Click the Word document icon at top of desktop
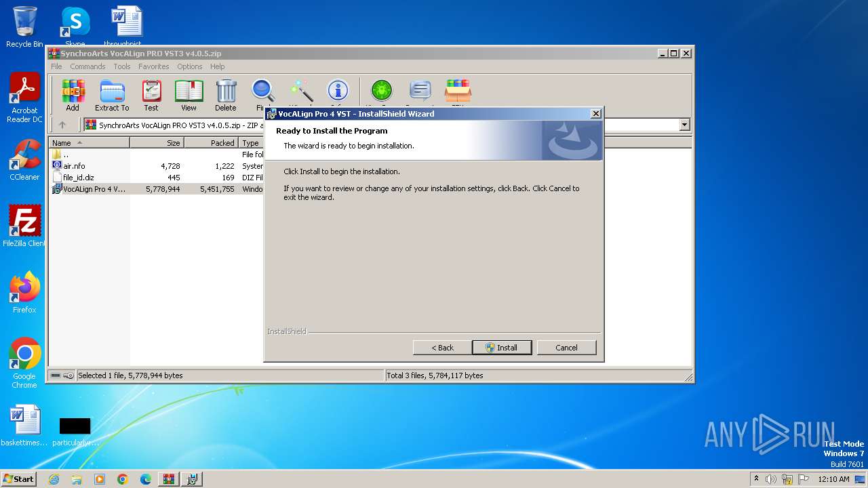Image resolution: width=868 pixels, height=488 pixels. click(x=127, y=27)
